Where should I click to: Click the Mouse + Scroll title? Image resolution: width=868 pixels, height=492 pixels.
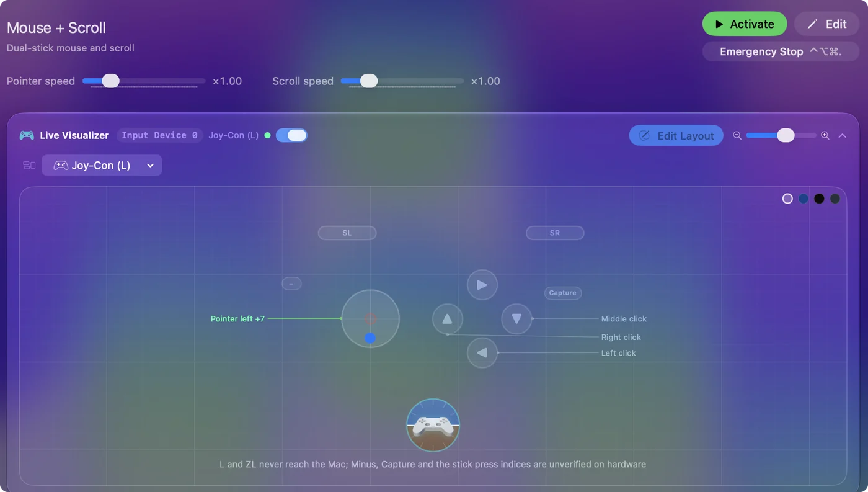[56, 28]
